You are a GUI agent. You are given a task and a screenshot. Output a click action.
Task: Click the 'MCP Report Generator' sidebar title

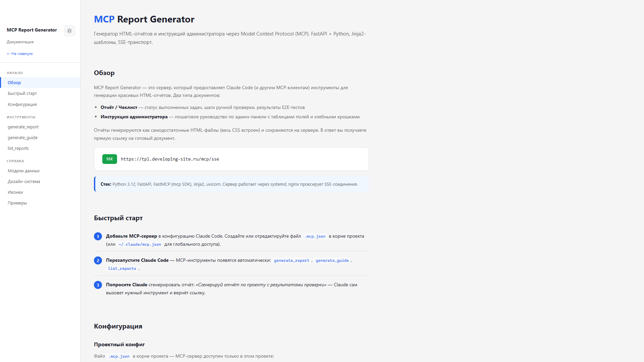click(32, 30)
